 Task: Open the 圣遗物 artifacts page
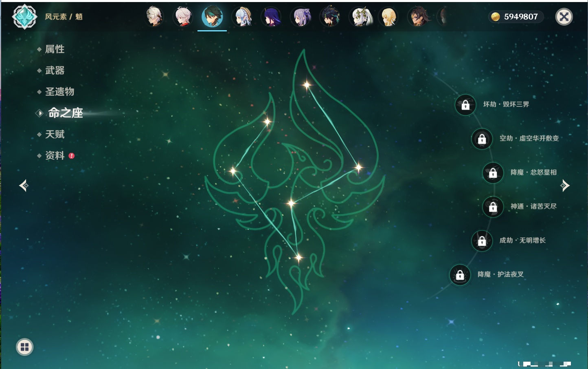point(59,92)
